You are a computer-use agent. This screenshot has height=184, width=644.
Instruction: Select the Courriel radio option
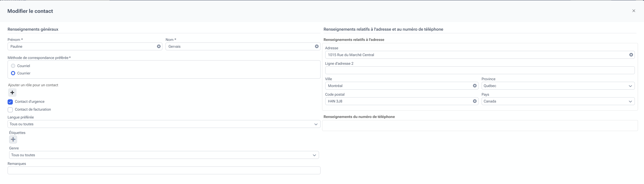(x=13, y=66)
